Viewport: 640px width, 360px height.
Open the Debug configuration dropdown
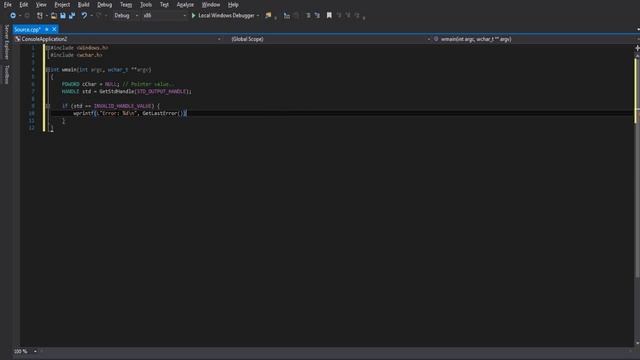(x=126, y=16)
